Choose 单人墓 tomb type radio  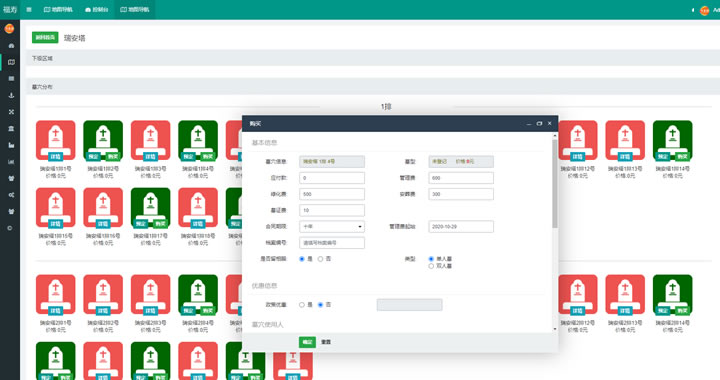click(x=431, y=259)
